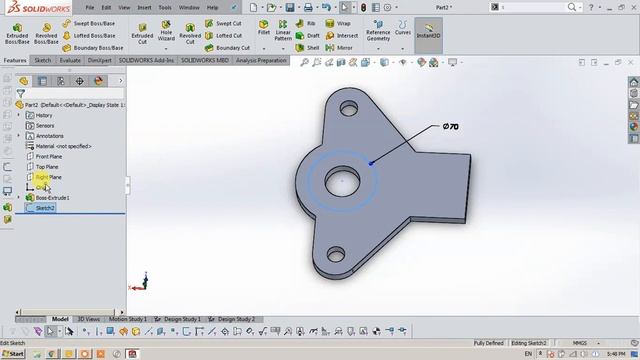640x360 pixels.
Task: Select the Extruded Boss/Base tool
Action: click(17, 33)
